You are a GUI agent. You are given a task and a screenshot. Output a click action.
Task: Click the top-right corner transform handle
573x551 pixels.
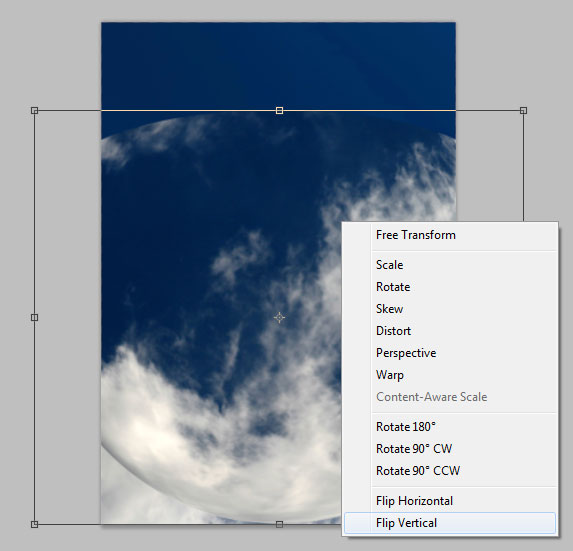[523, 110]
